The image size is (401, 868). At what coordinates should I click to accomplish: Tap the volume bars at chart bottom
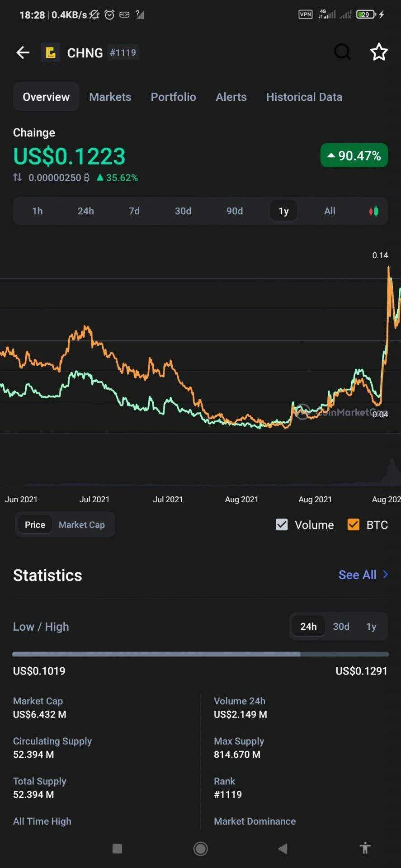[391, 474]
